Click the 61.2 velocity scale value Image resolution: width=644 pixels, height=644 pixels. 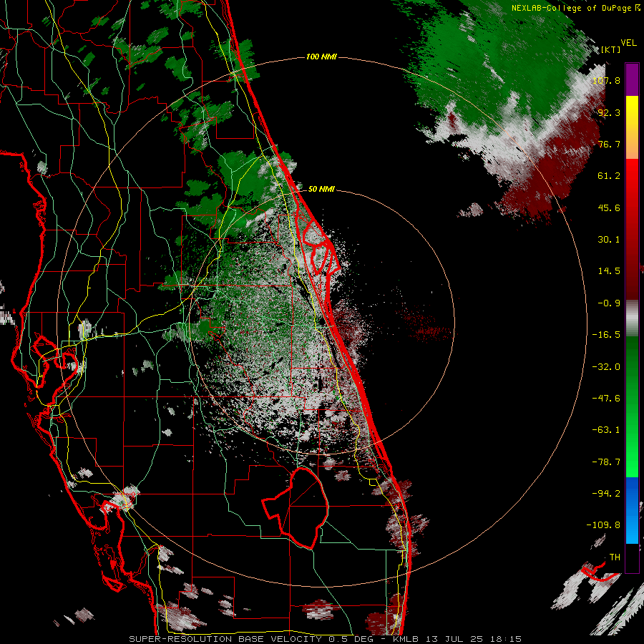coord(609,176)
